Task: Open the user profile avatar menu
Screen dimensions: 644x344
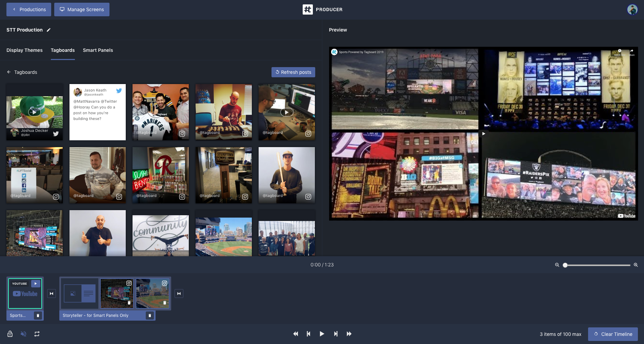Action: (632, 9)
